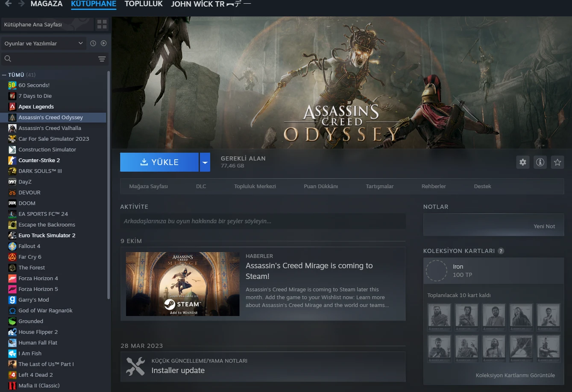Viewport: 572px width, 392px height.
Task: Open the MAĞAZA menu
Action: click(x=46, y=4)
